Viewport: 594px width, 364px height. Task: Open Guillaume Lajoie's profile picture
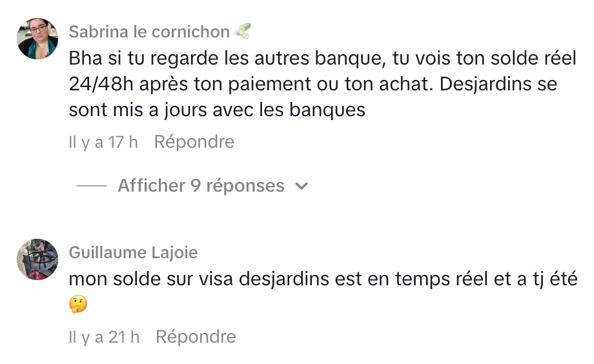pyautogui.click(x=37, y=259)
